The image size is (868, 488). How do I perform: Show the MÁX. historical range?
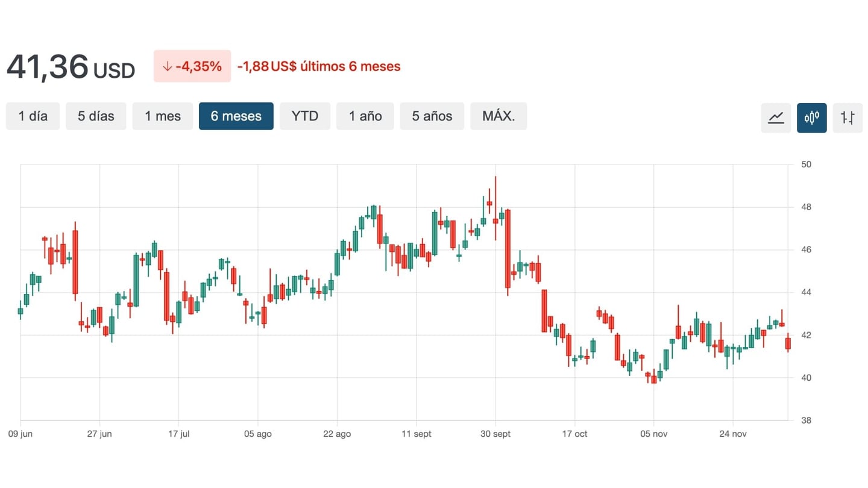click(498, 116)
